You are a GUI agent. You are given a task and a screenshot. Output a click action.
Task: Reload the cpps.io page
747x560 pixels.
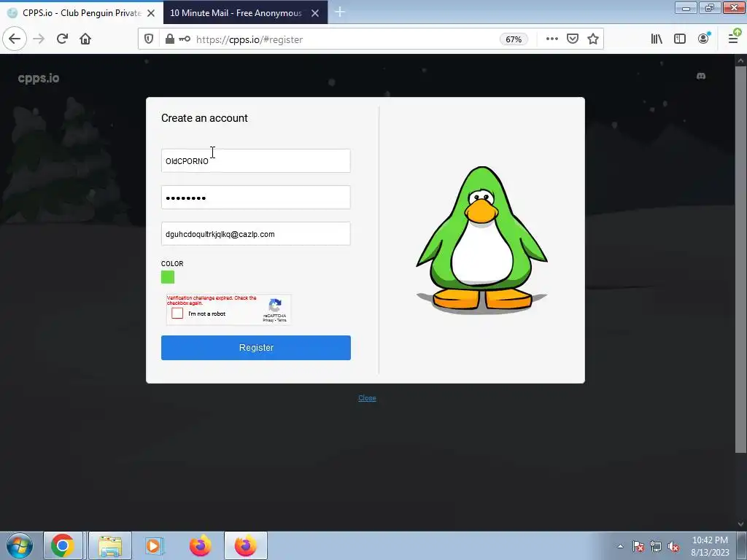[x=62, y=39]
